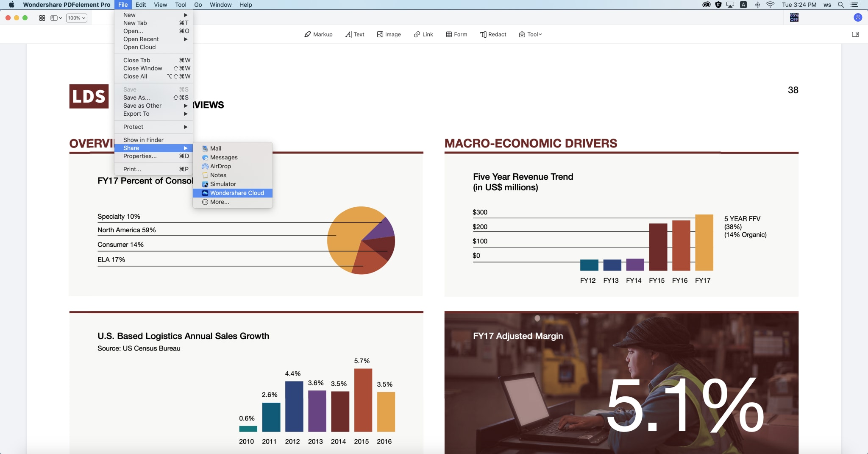The height and width of the screenshot is (454, 868).
Task: Expand the Open Recent submenu
Action: tap(153, 39)
